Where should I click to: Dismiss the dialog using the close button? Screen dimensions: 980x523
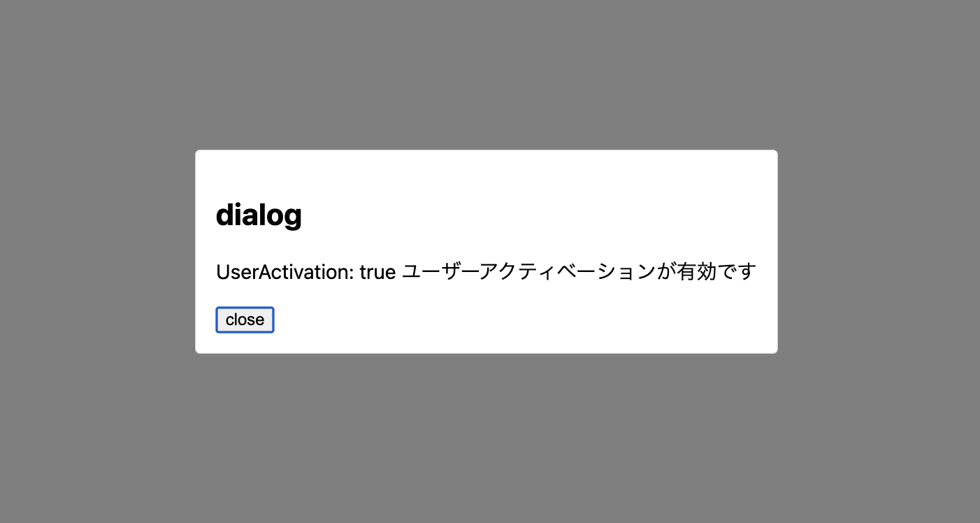click(245, 320)
